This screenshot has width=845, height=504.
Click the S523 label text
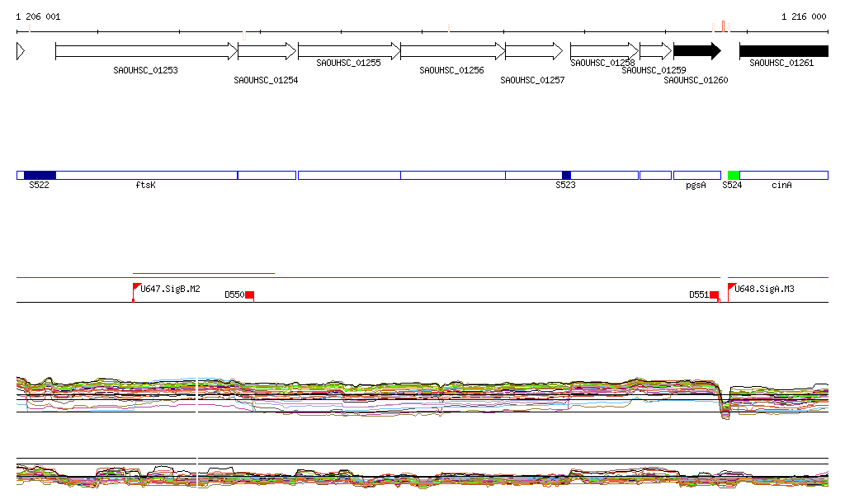565,186
